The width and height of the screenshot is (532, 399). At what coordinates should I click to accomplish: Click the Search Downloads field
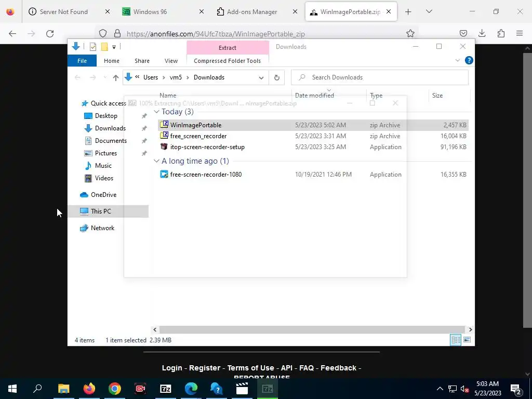pos(380,77)
